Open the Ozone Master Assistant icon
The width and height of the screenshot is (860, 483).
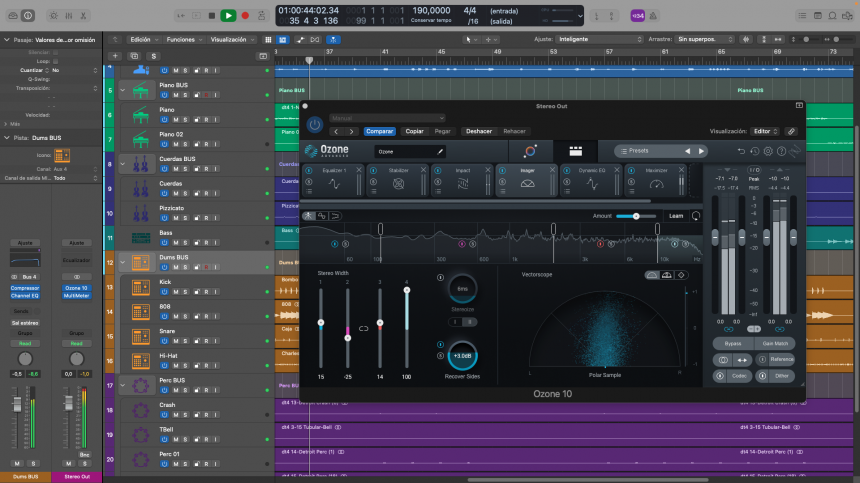pos(530,151)
